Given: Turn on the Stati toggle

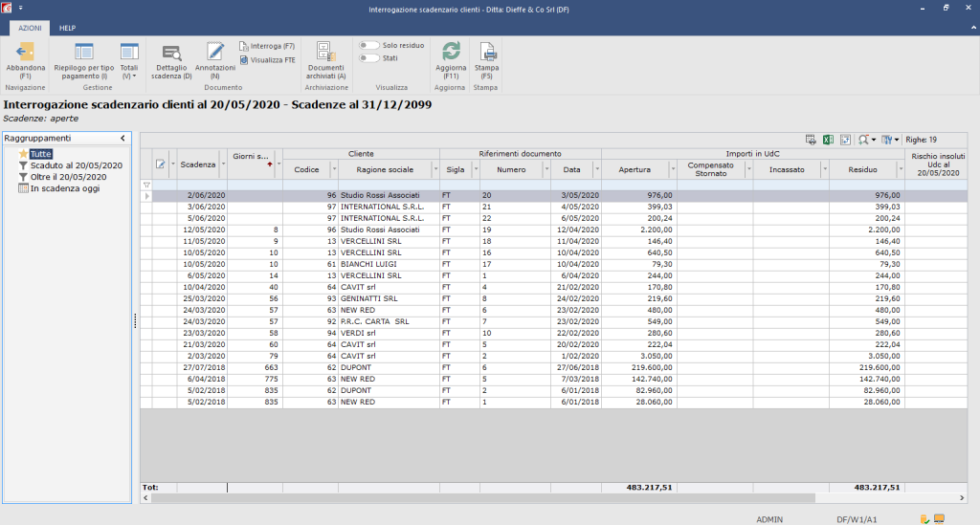Looking at the screenshot, I should coord(368,58).
